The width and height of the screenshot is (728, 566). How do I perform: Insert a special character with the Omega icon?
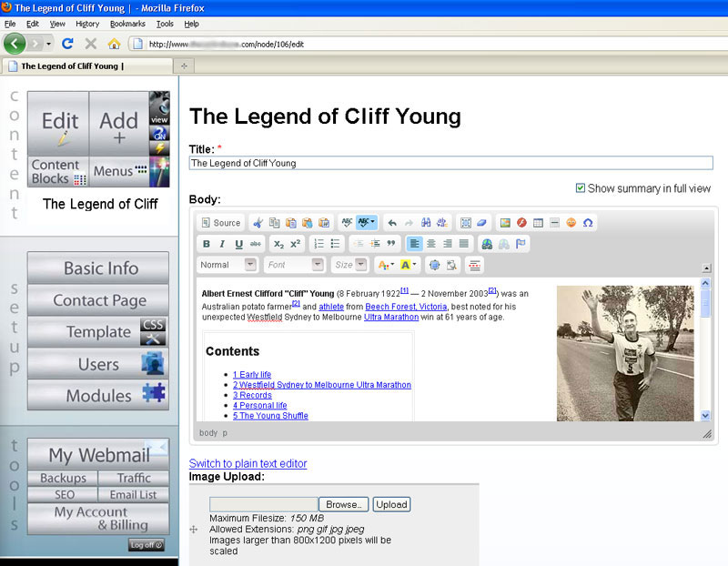click(x=588, y=223)
